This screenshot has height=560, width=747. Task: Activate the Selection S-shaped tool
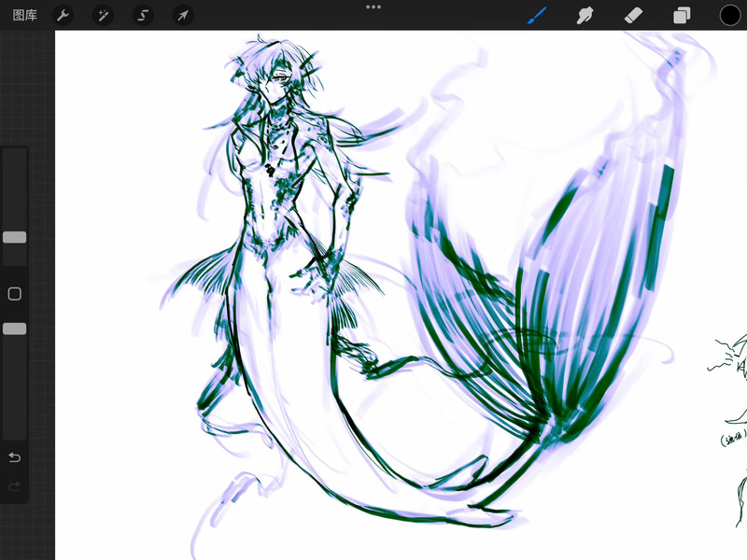tap(143, 15)
